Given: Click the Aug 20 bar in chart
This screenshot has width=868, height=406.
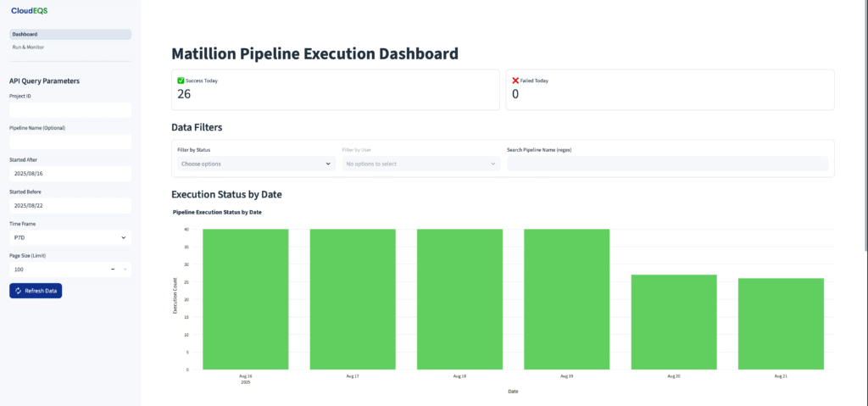Looking at the screenshot, I should coord(674,322).
